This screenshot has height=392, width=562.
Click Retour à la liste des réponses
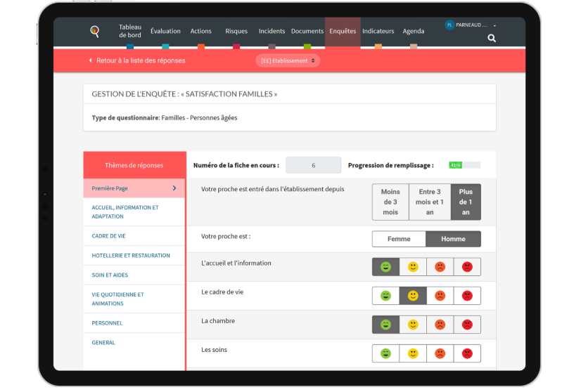tap(141, 61)
